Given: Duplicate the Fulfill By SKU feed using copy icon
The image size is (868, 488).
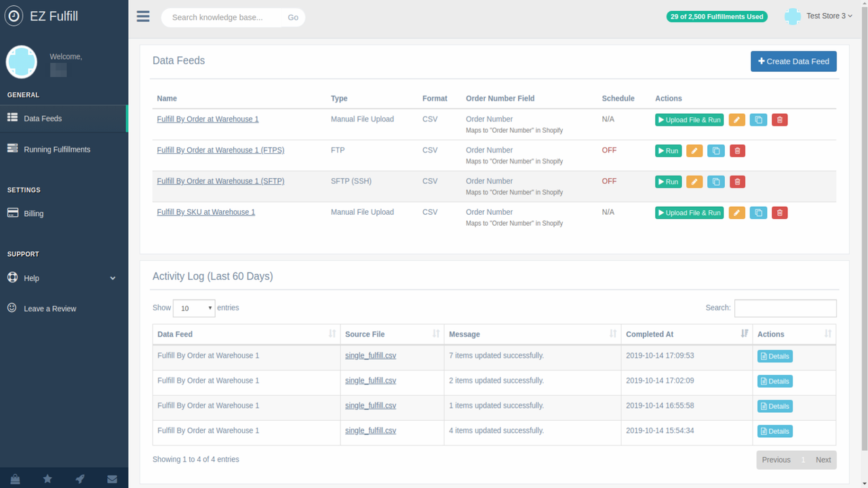Looking at the screenshot, I should tap(758, 212).
